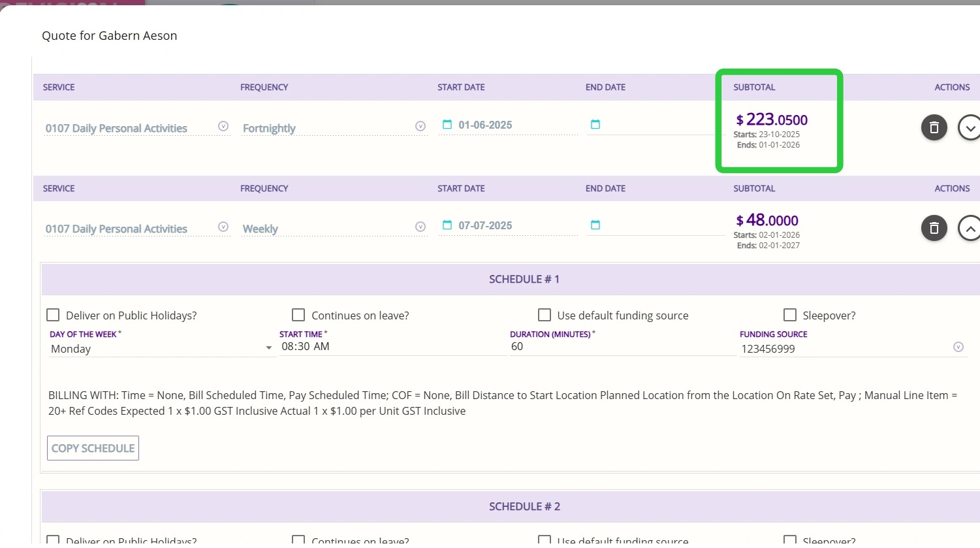This screenshot has height=548, width=980.
Task: Open start date calendar for Weekly service
Action: coord(447,225)
